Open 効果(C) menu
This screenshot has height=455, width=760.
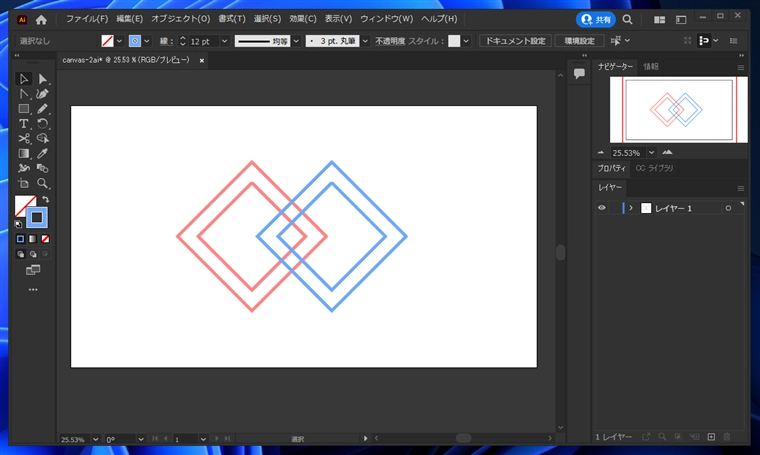point(302,19)
